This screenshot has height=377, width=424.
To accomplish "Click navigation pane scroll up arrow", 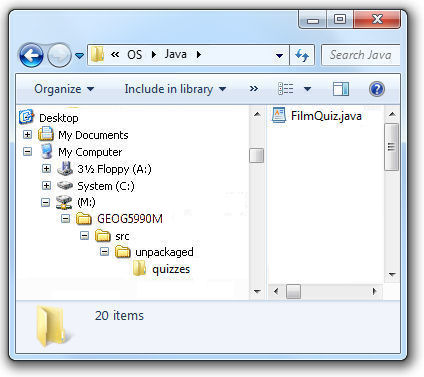I will coord(257,115).
